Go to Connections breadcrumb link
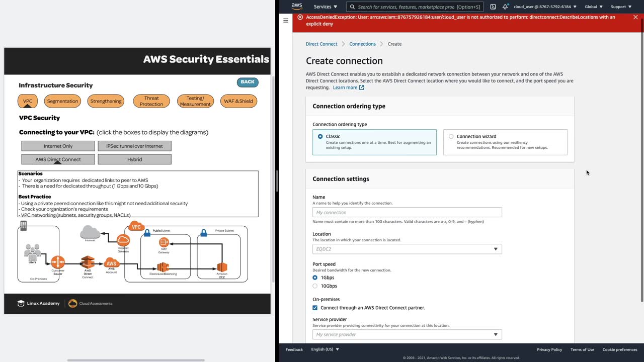644x362 pixels. pos(362,44)
